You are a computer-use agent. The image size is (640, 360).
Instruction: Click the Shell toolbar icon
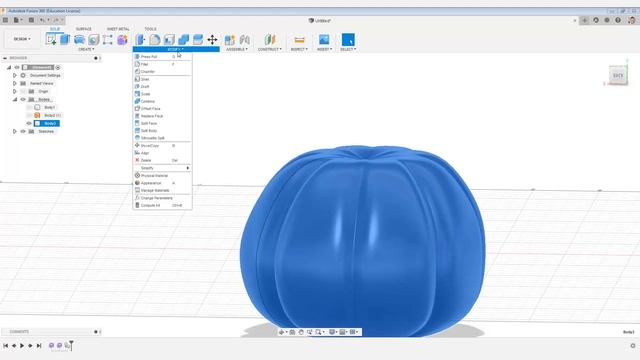tap(169, 40)
